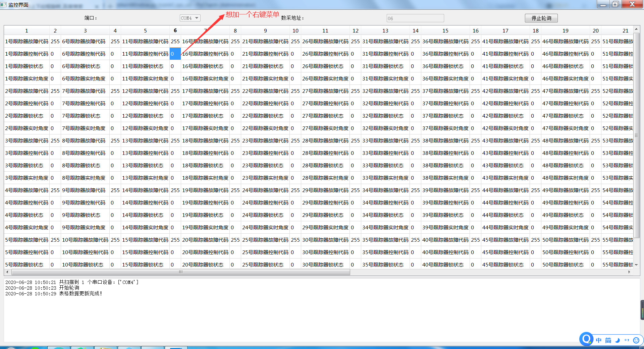Click the green application icon on the taskbar

tap(82, 347)
